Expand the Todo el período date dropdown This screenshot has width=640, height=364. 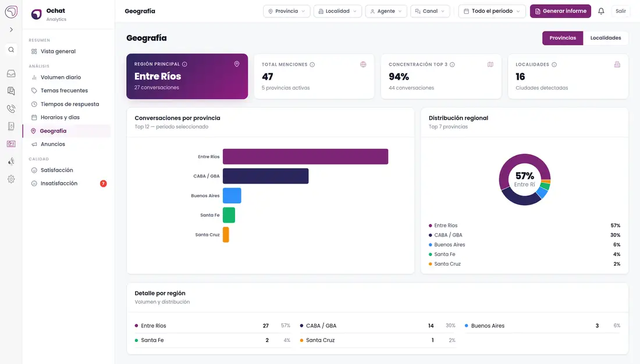[492, 11]
